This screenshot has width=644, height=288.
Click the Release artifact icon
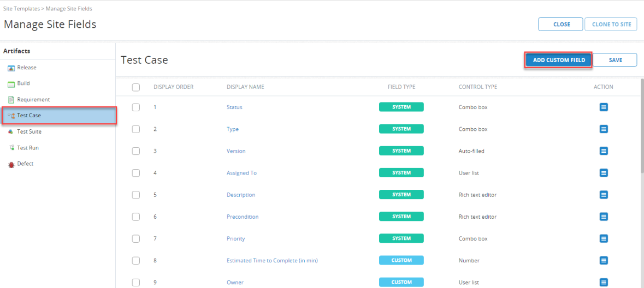coord(11,68)
